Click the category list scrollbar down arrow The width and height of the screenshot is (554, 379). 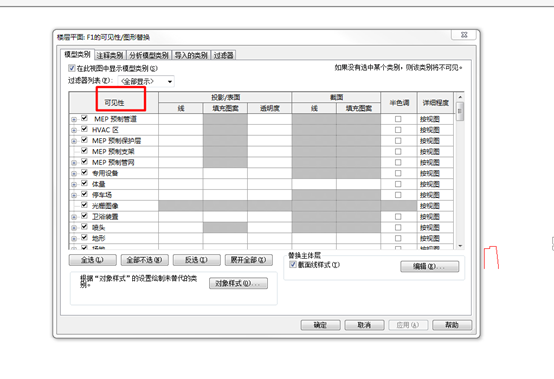[460, 246]
